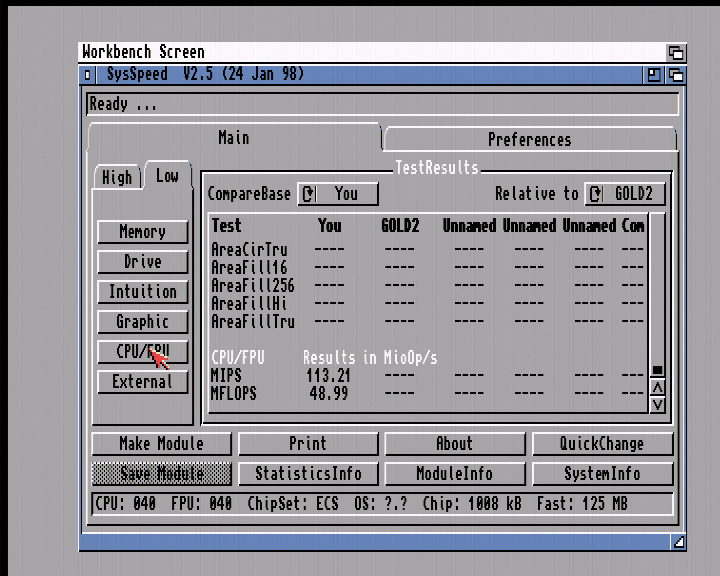Viewport: 720px width, 576px height.
Task: Start the Drive benchmark
Action: tap(142, 262)
